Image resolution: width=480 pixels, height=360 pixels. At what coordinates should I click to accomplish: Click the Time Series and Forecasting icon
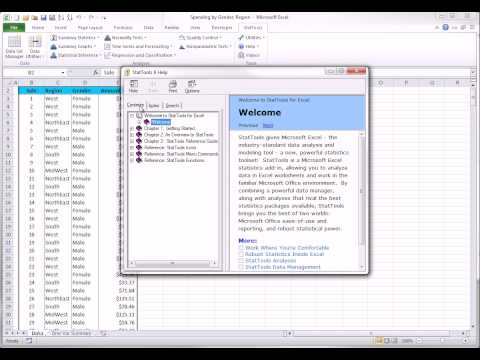107,46
